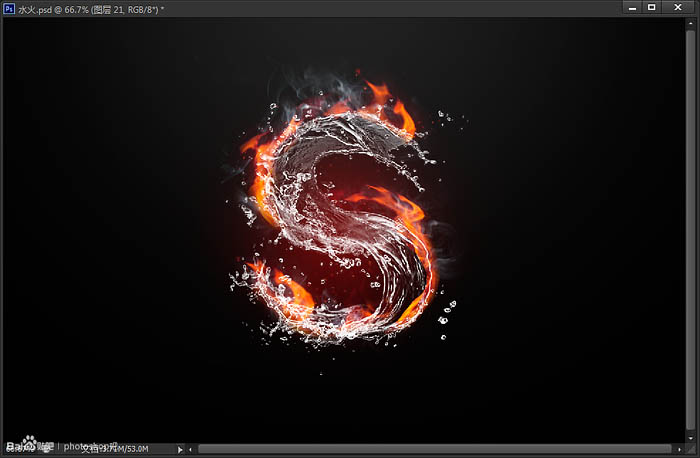Click the window resize grip at bottom-right corner
The image size is (700, 458).
pyautogui.click(x=691, y=450)
